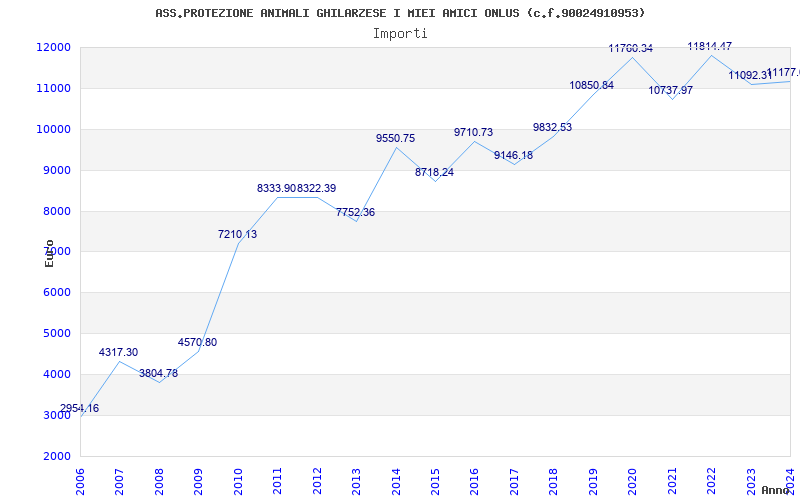Select data label 10737.97

tap(671, 90)
